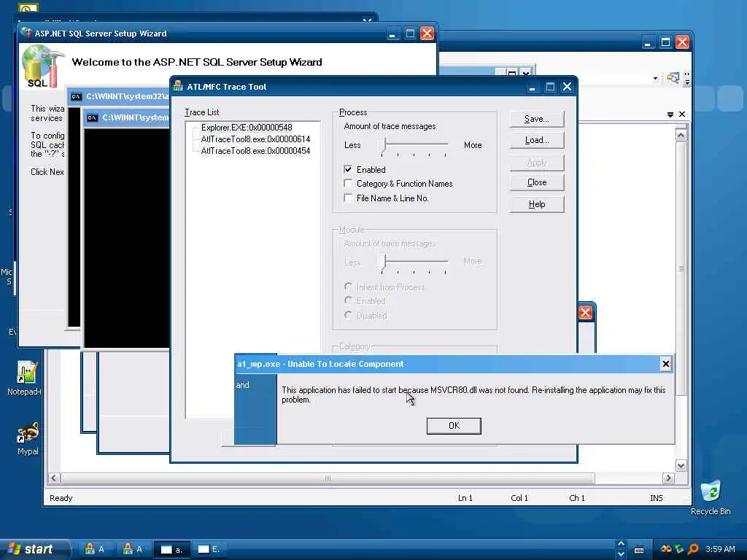Click the second C:\WINNT\system console window icon

[x=93, y=117]
